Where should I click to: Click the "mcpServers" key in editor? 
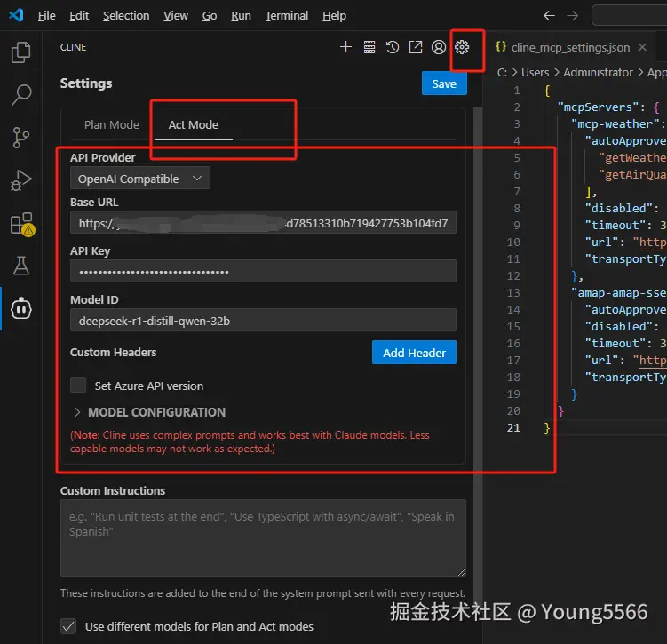click(598, 107)
